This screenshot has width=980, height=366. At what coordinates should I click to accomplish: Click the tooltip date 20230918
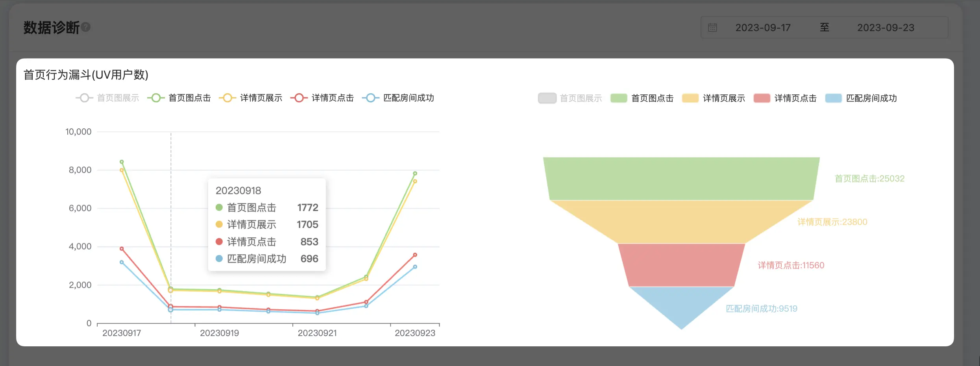pos(238,190)
